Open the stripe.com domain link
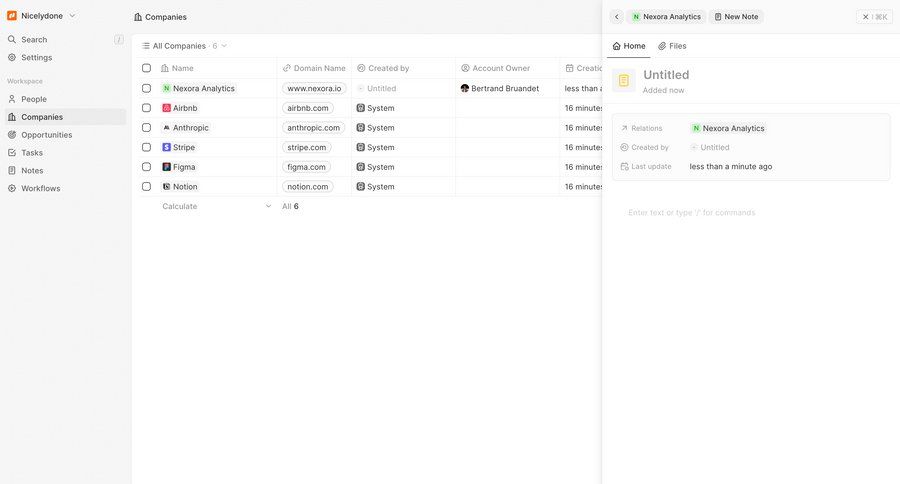 click(307, 147)
